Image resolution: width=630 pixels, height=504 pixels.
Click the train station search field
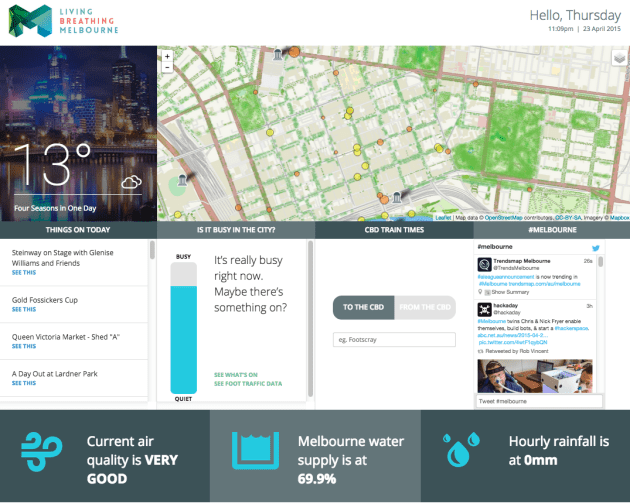coord(394,340)
